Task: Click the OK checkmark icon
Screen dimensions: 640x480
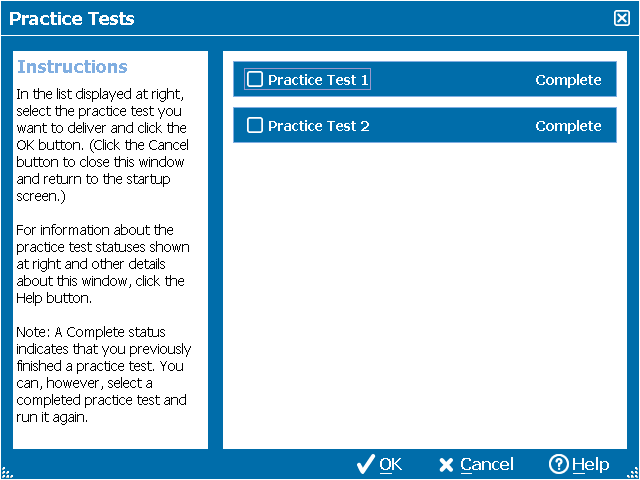Action: tap(366, 464)
